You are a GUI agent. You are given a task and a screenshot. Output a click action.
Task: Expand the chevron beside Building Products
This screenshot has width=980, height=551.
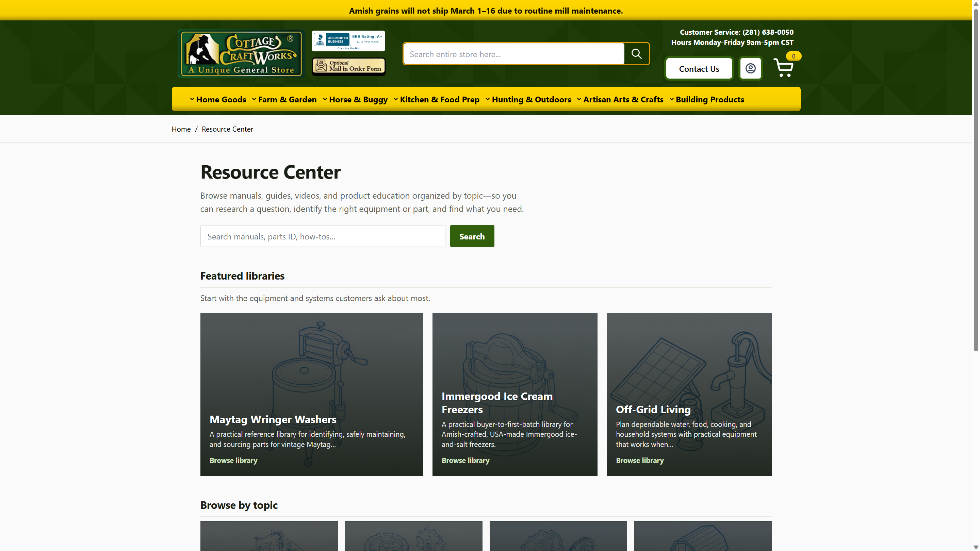point(671,99)
